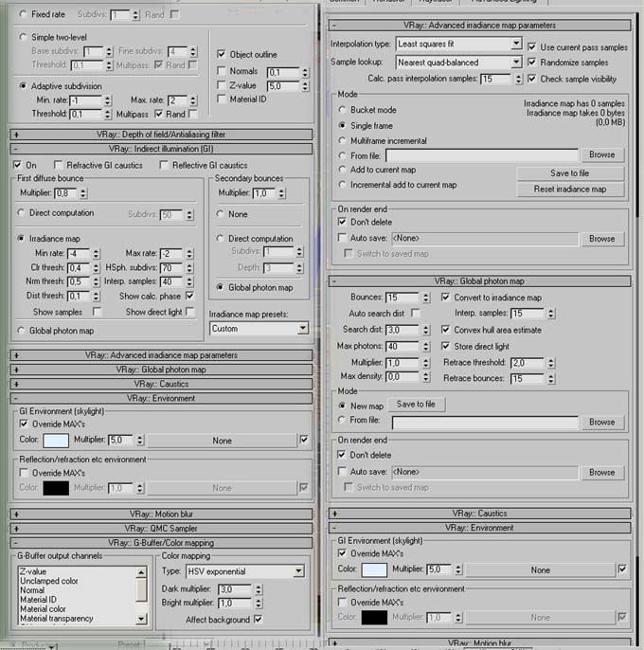This screenshot has width=644, height=650.
Task: Toggle Show calc. phase checkbox
Action: click(x=189, y=296)
